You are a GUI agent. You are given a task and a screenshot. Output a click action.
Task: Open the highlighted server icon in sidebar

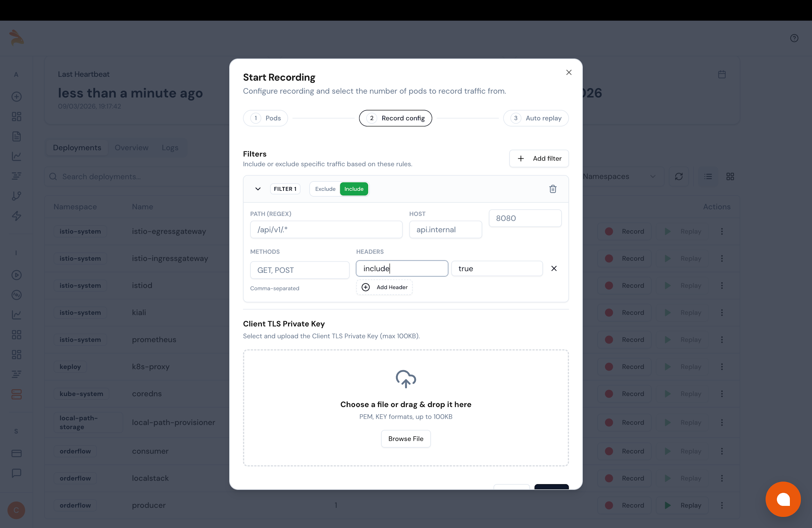click(16, 395)
